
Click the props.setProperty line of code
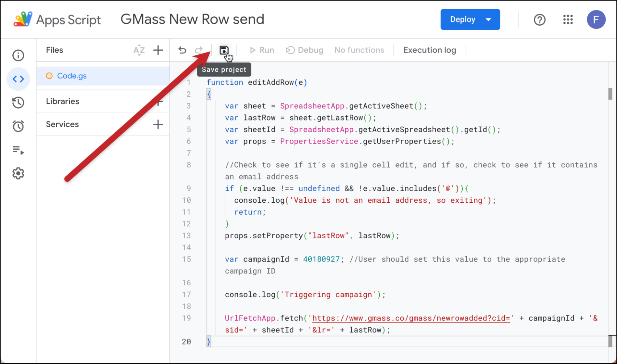click(312, 236)
